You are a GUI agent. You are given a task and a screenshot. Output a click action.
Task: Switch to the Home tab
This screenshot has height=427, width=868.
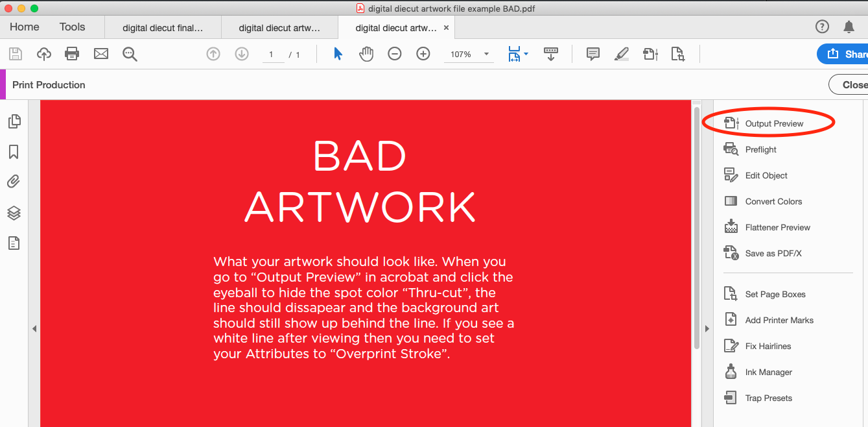point(25,27)
